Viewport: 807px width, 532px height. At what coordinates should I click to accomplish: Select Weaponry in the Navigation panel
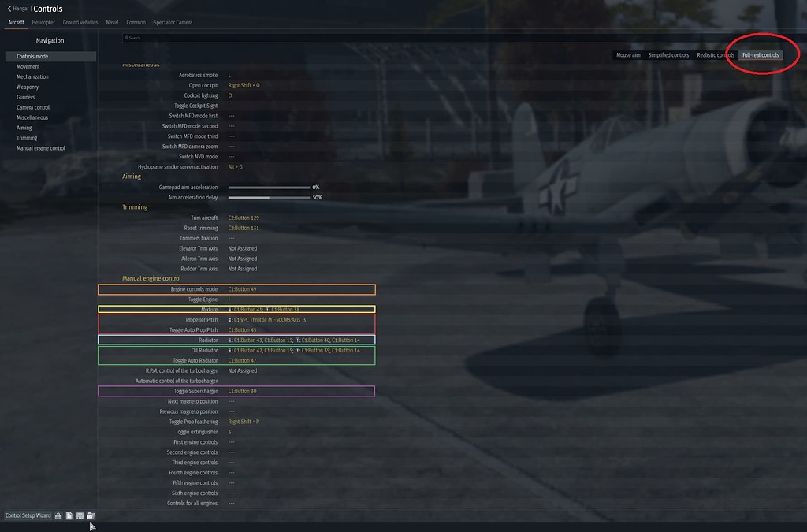click(x=28, y=86)
